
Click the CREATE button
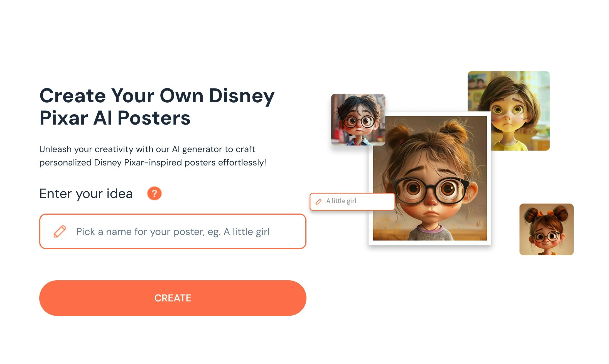(x=173, y=298)
